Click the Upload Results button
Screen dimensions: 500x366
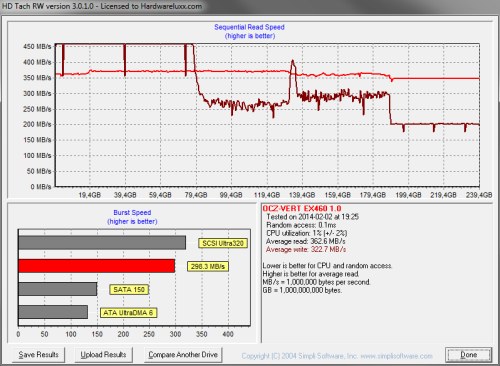(103, 355)
